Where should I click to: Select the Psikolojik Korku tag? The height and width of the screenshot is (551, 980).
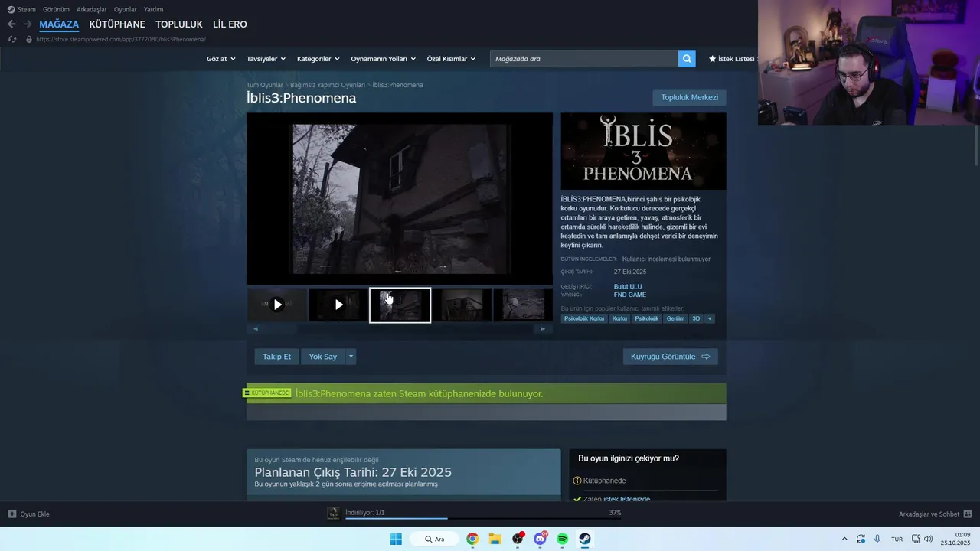(584, 318)
